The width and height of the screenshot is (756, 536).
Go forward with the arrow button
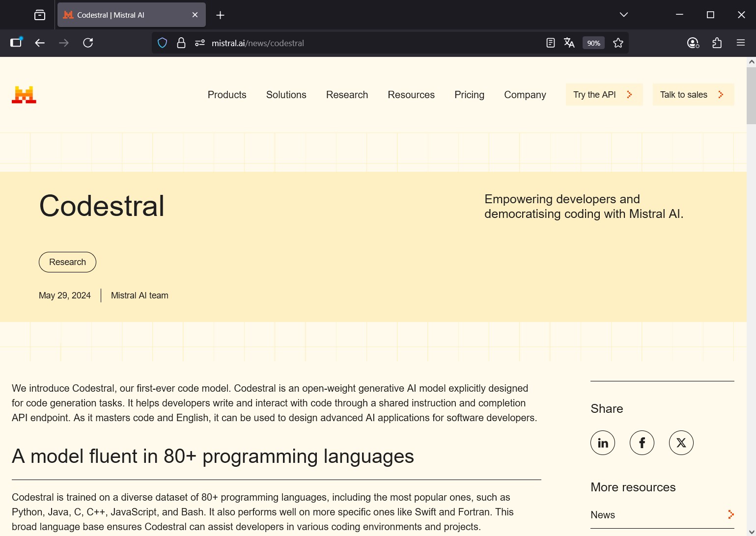(x=64, y=43)
